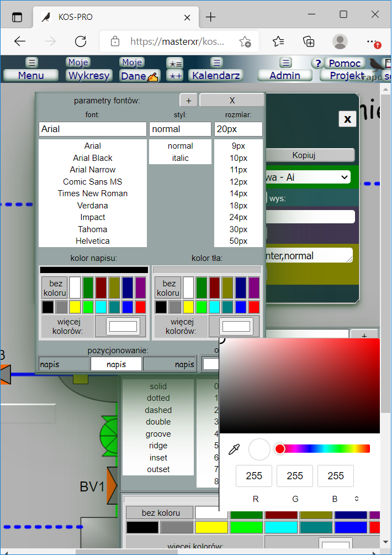Click 'bez koloru' under kolor napisu
Image resolution: width=392 pixels, height=555 pixels.
(55, 288)
